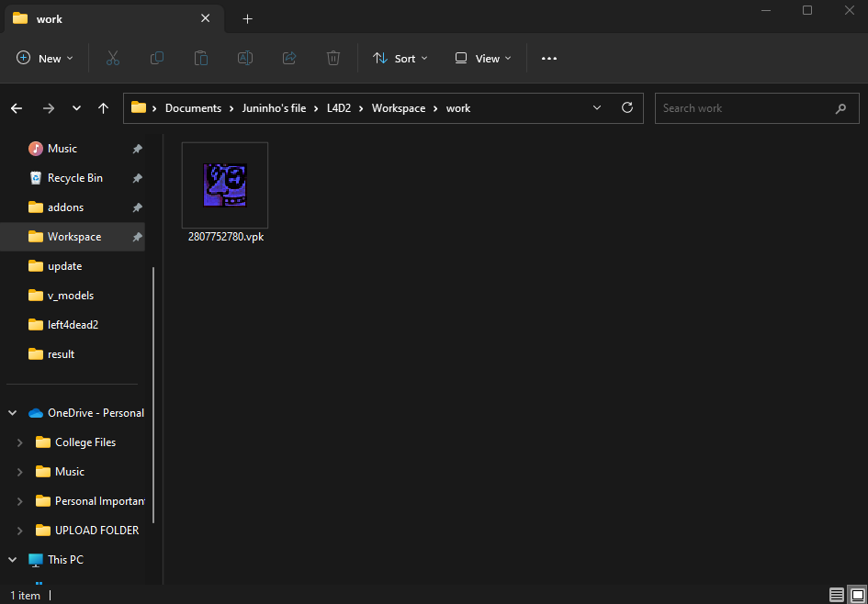Screen dimensions: 868x604
Task: Select OneDrive - Personal in sidebar
Action: point(96,413)
